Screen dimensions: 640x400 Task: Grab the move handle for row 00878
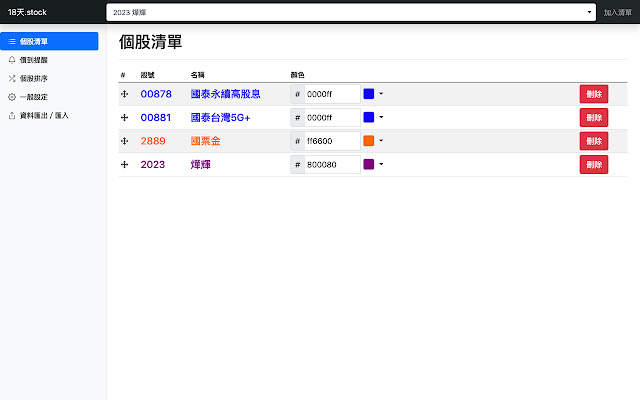pos(124,94)
